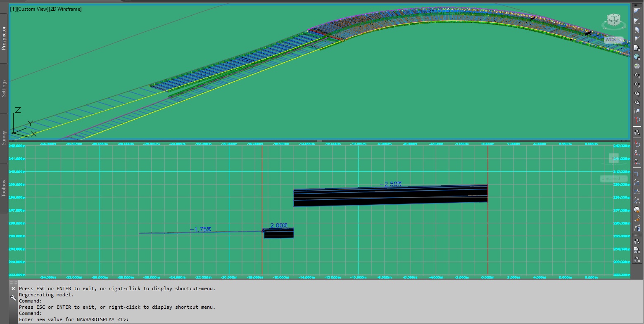Click the 2.00% slope label
644x324 pixels.
coord(279,225)
